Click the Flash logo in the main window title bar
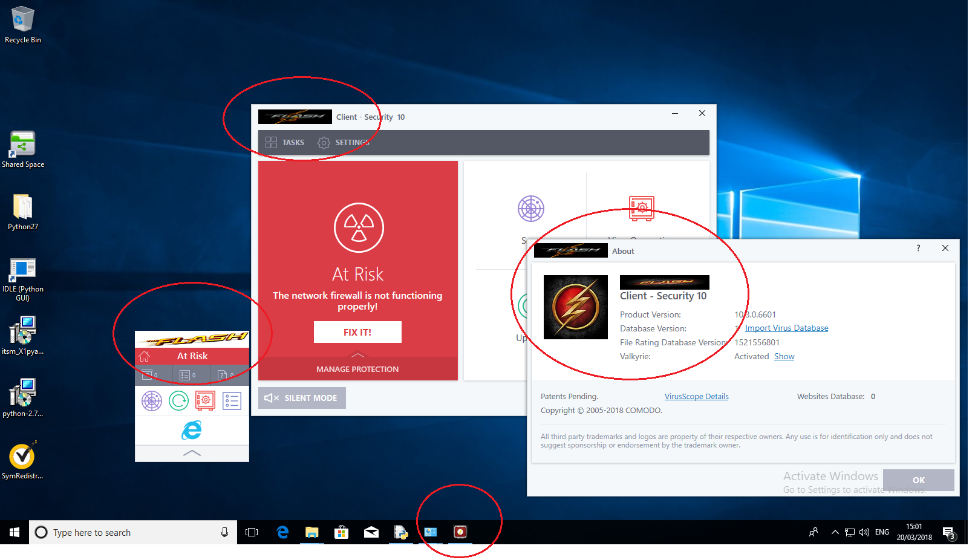Viewport: 975px width, 560px height. point(295,117)
